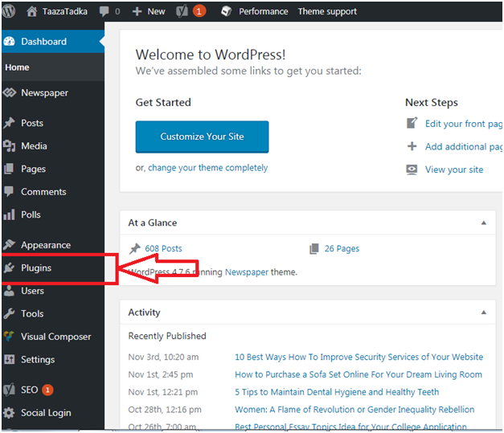Click Edit your front page link

[464, 124]
